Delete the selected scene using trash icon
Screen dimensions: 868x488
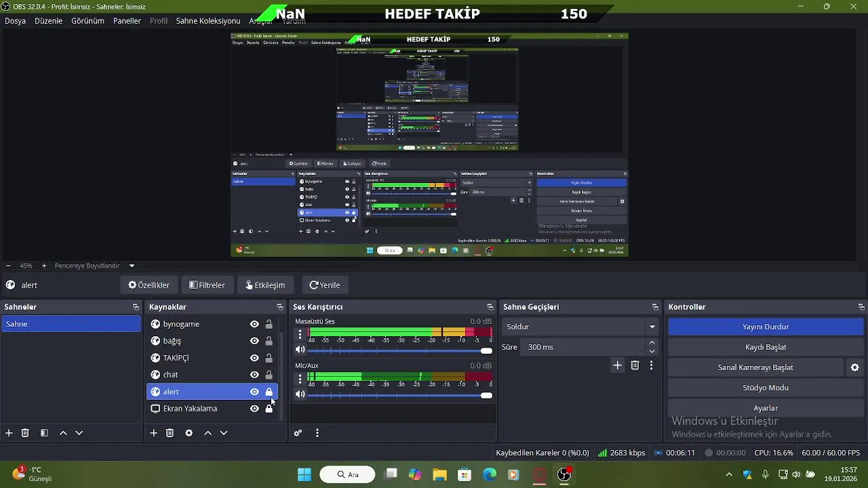click(x=25, y=433)
